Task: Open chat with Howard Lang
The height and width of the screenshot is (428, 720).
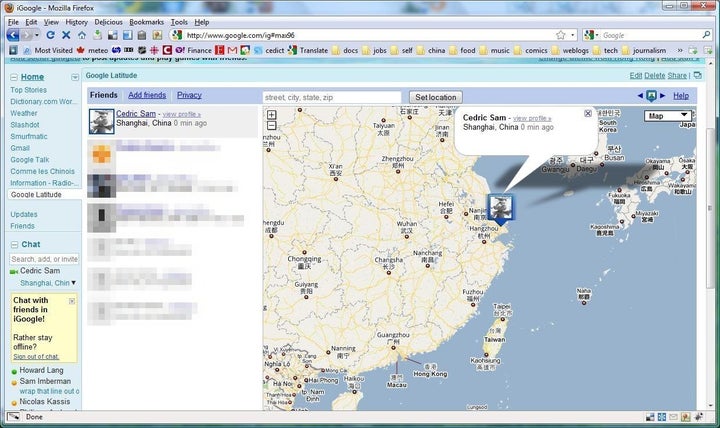Action: (x=41, y=370)
